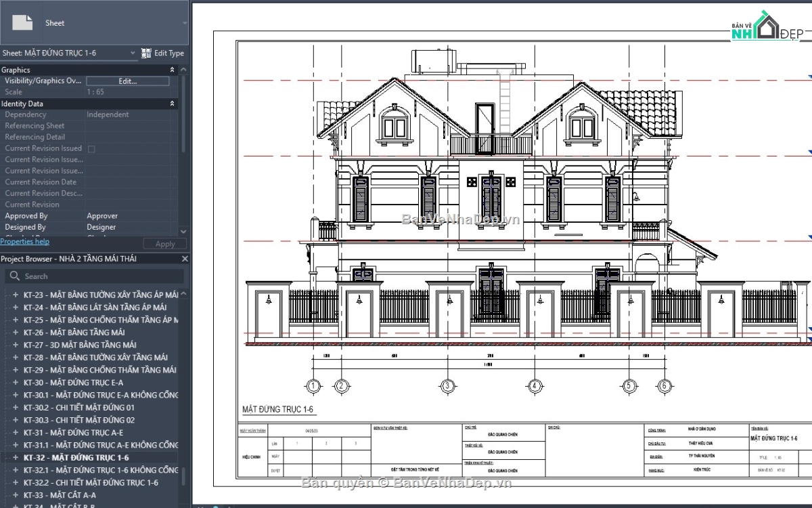Click the title block text THẦY HIỆU CVA
Viewport: 812px width, 508px height.
pos(701,443)
